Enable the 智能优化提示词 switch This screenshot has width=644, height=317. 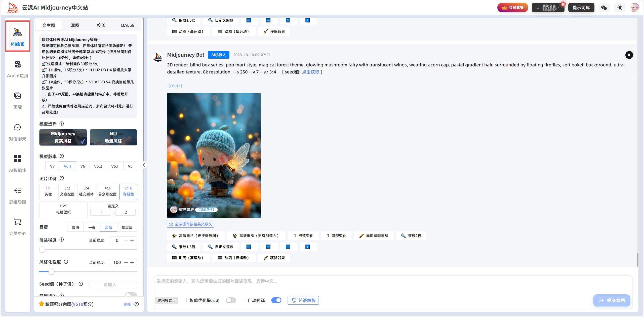click(x=231, y=300)
